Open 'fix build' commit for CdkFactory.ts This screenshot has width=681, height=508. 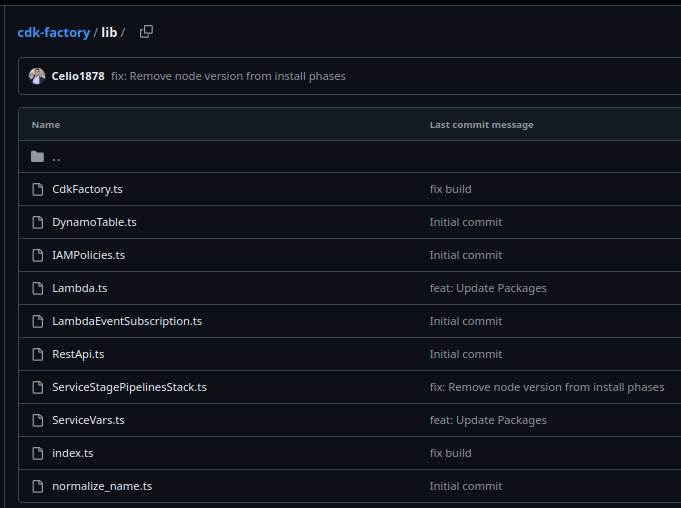point(450,189)
